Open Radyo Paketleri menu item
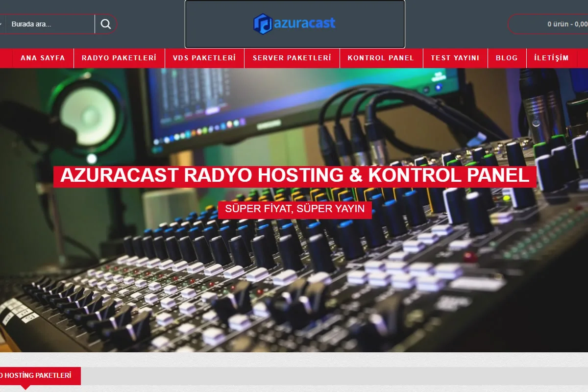This screenshot has height=392, width=588. point(119,58)
